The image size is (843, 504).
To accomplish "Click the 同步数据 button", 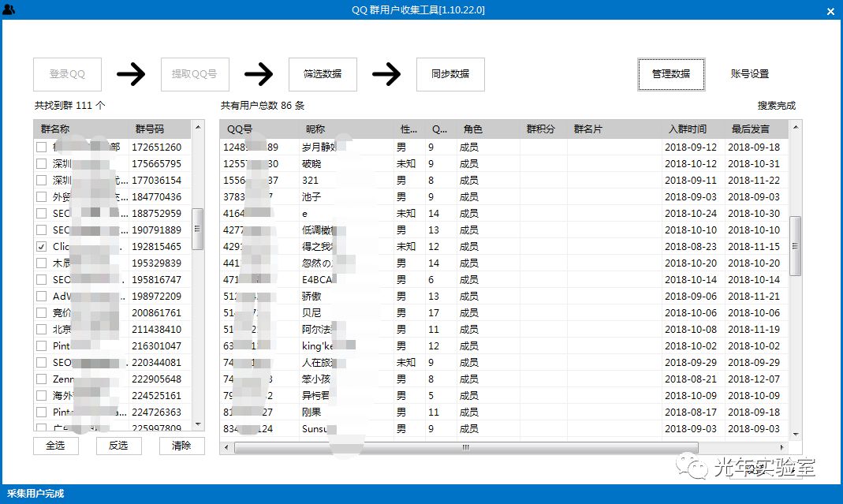I will pos(450,74).
